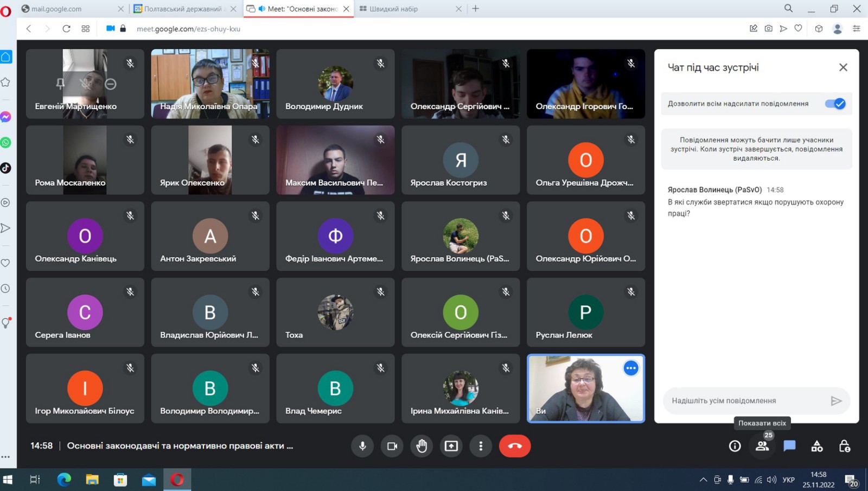Switch to mail.google.com tab
The image size is (868, 491).
click(73, 9)
